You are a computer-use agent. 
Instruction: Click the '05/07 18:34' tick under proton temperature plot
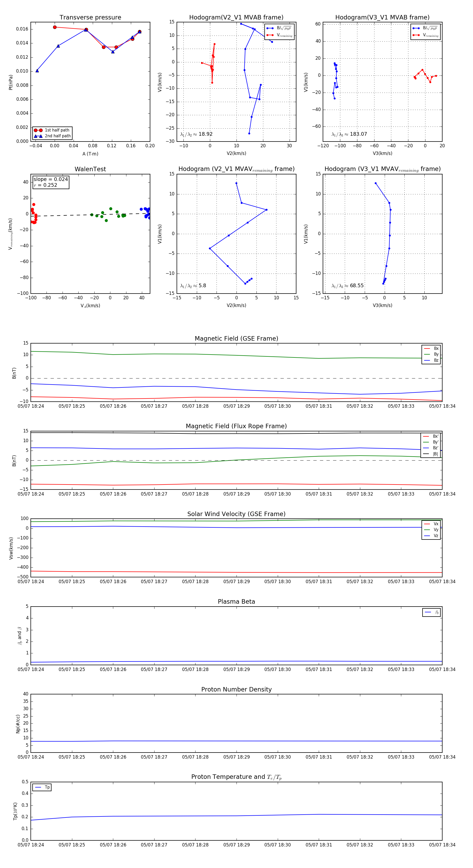tap(442, 845)
